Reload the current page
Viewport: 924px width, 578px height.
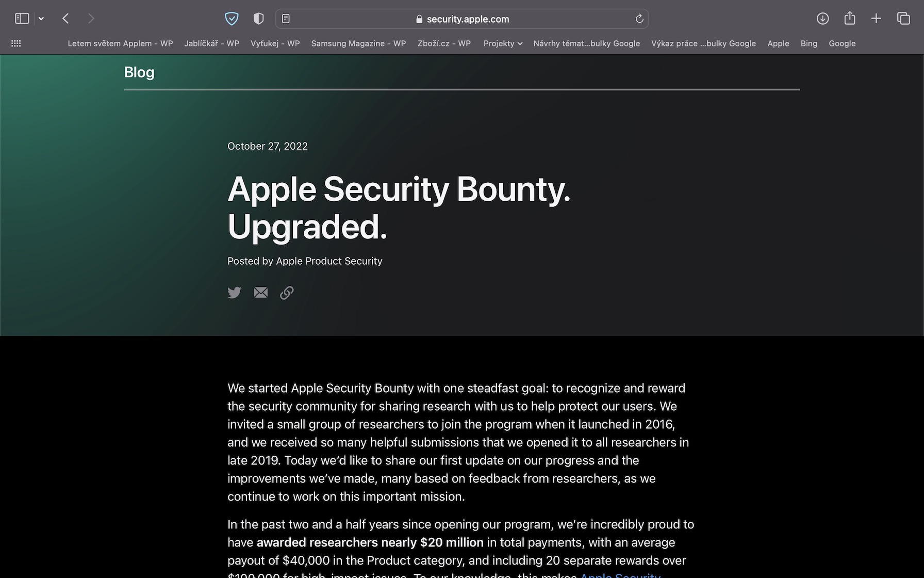[x=639, y=19]
